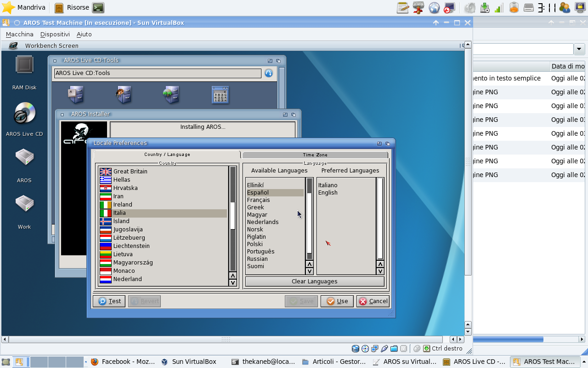Click the Use button
588x368 pixels.
tap(337, 301)
